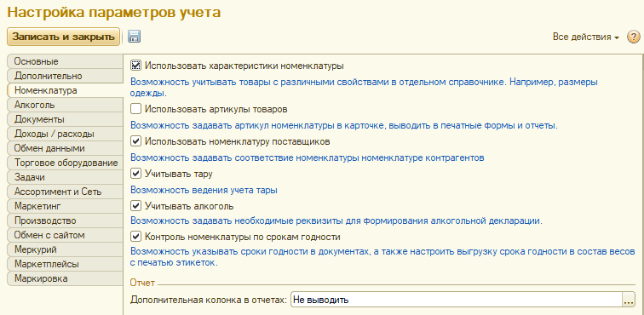Click the алкогольной декларации description text
Viewport: 644px width, 315px height.
point(336,221)
